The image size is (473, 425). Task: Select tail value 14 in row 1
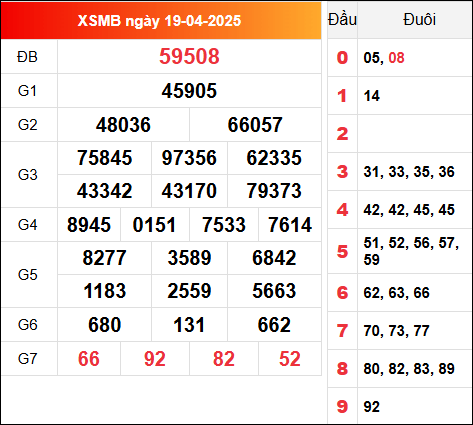[372, 96]
